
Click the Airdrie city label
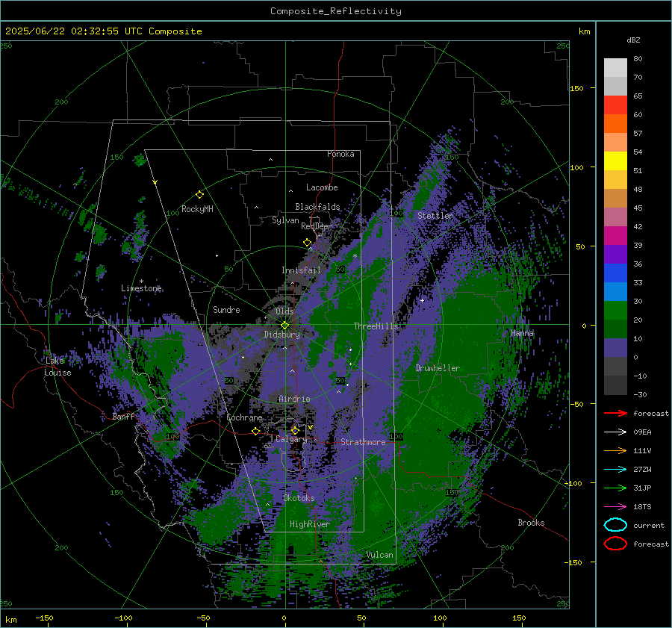tap(294, 399)
